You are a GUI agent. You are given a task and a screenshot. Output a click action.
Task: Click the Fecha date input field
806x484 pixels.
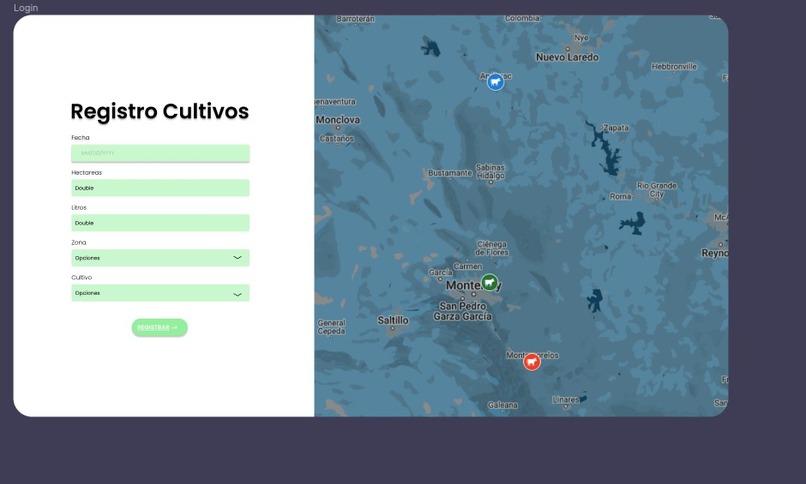click(160, 153)
